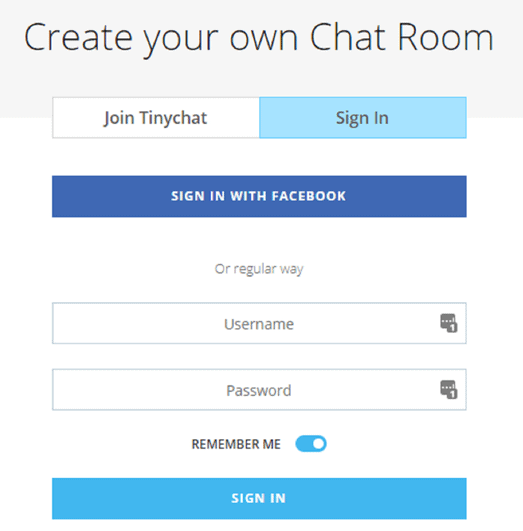Viewport: 523px width, 531px height.
Task: Click left empty area of Password field
Action: [135, 390]
